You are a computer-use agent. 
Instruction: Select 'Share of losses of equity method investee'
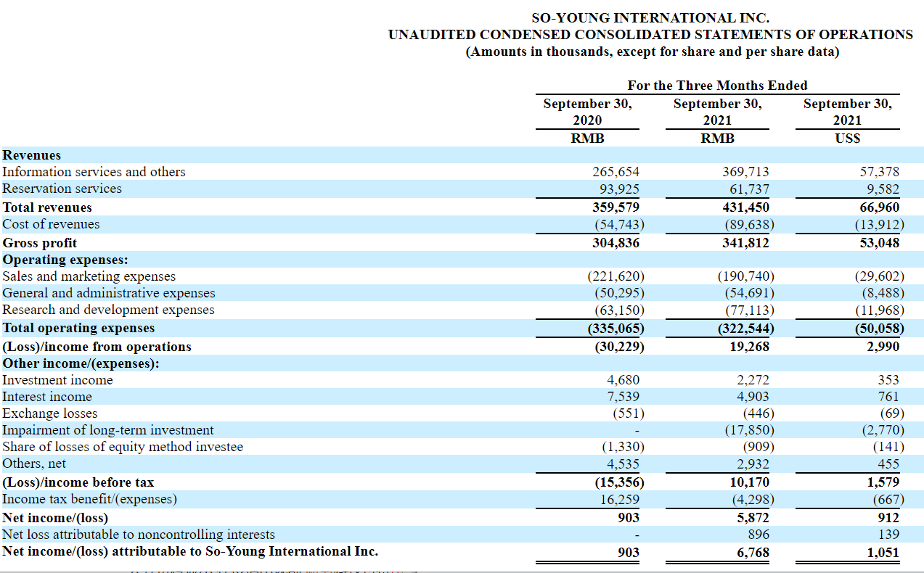tap(123, 447)
